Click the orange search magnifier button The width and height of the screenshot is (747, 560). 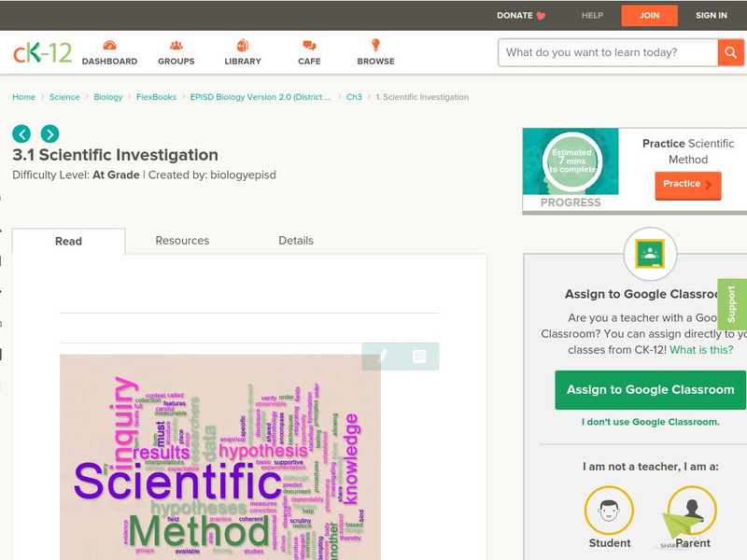pyautogui.click(x=730, y=52)
